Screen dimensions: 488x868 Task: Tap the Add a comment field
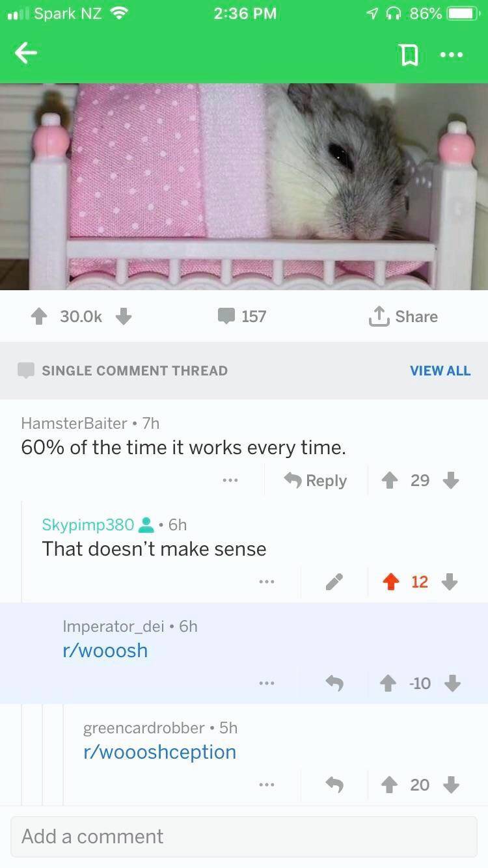pyautogui.click(x=244, y=836)
